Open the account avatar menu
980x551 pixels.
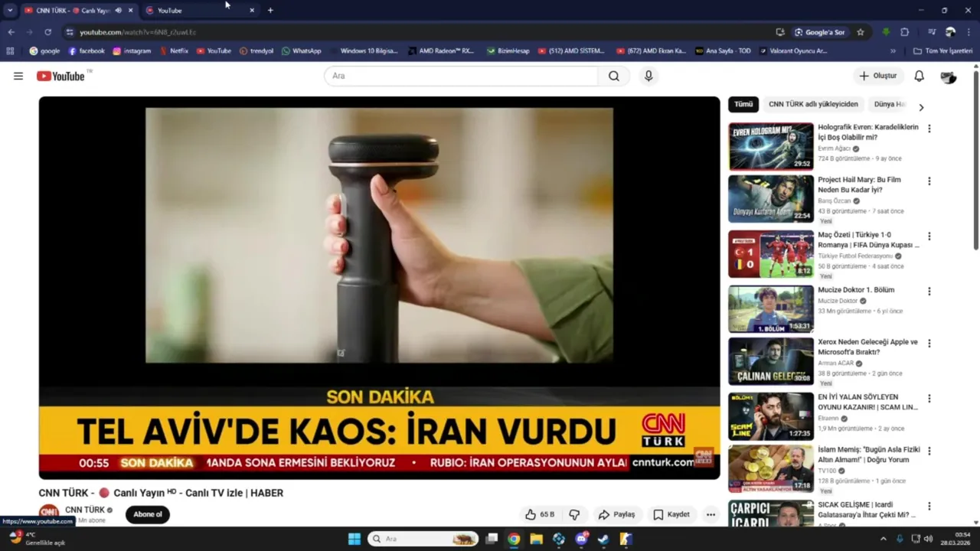click(x=948, y=76)
